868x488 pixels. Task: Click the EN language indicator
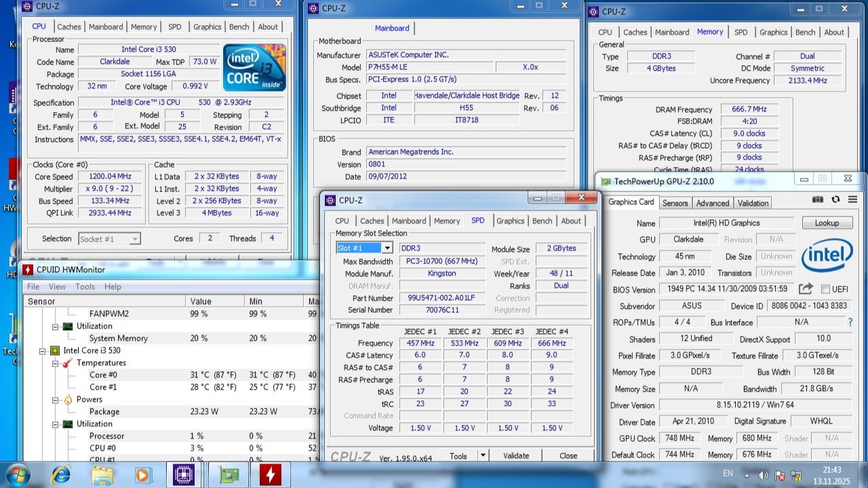728,473
